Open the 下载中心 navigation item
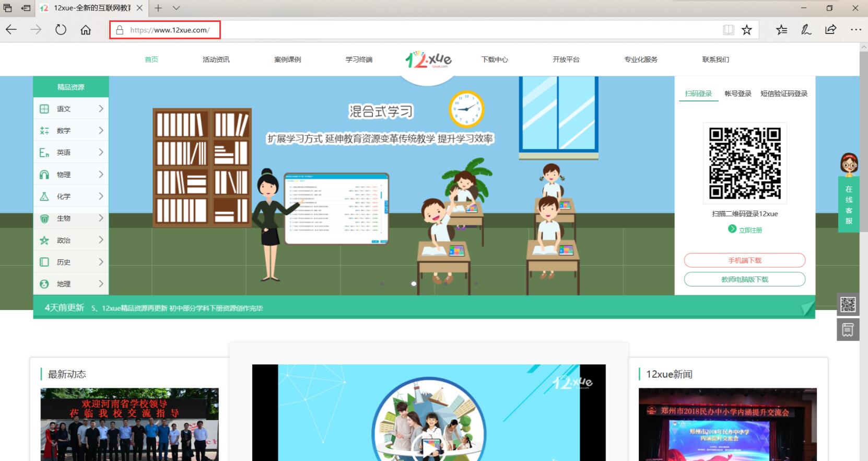This screenshot has height=461, width=868. coord(495,60)
